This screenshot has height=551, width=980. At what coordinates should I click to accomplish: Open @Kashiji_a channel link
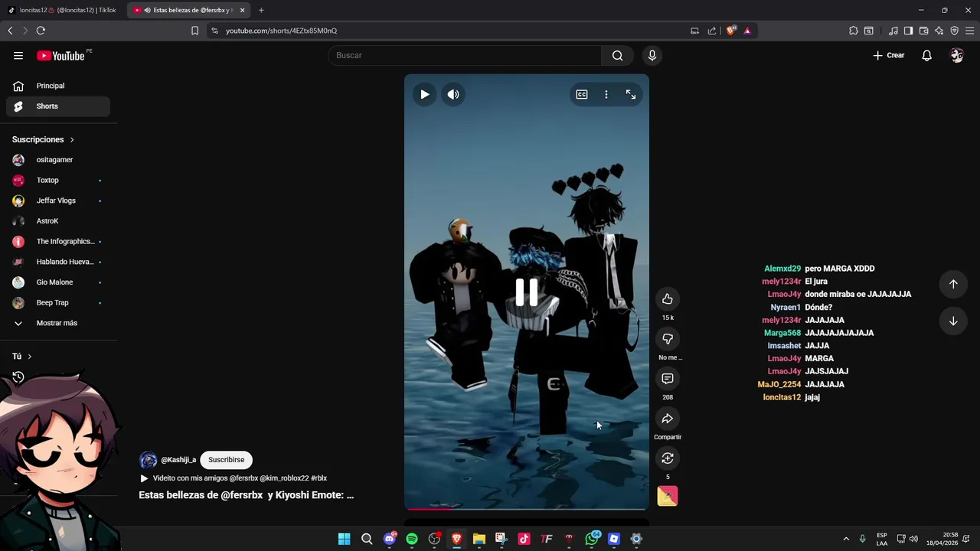[178, 460]
